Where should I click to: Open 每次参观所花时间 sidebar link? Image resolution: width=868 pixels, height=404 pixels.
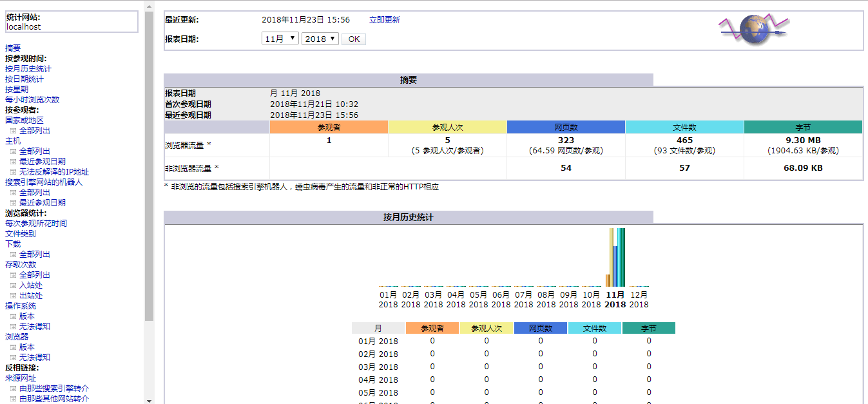tap(36, 224)
